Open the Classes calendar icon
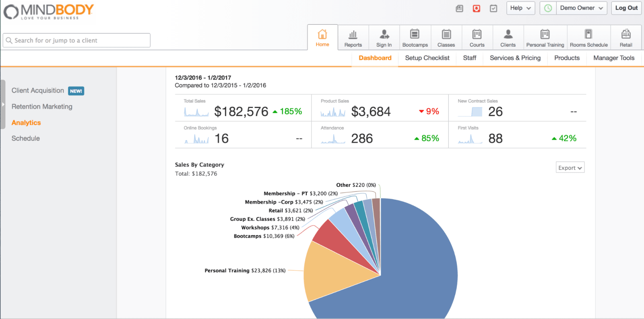This screenshot has width=644, height=319. pos(446,34)
